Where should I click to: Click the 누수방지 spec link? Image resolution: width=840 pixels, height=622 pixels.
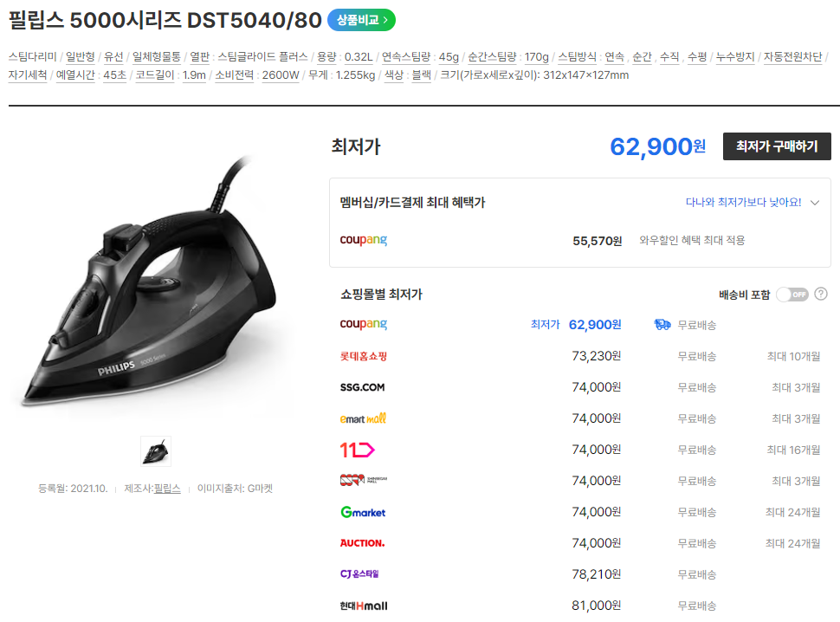[x=735, y=57]
